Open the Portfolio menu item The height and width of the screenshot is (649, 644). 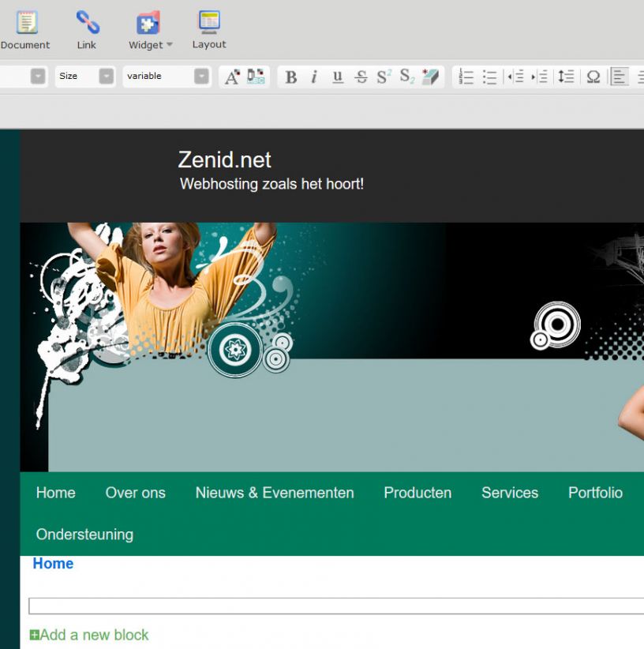(595, 493)
